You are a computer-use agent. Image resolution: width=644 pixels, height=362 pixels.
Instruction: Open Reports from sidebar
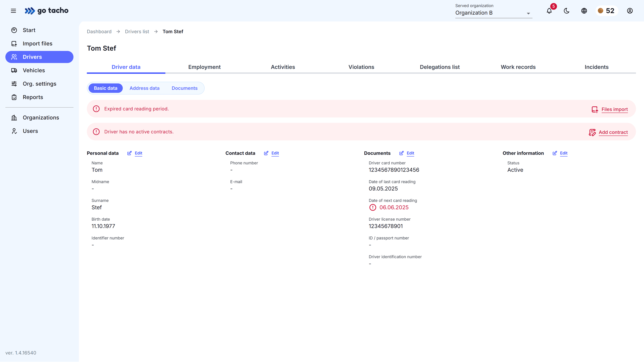click(x=33, y=97)
